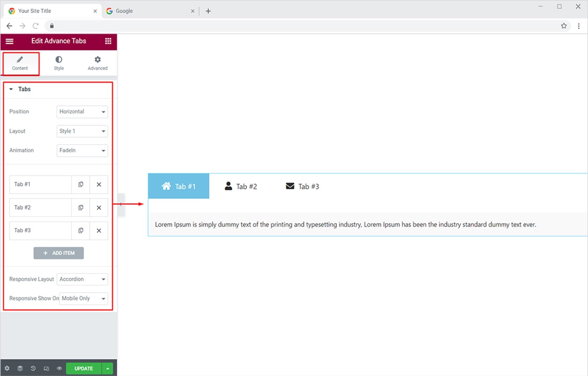Open the Responsive Layout dropdown showing Accordion
The image size is (588, 376).
click(82, 279)
